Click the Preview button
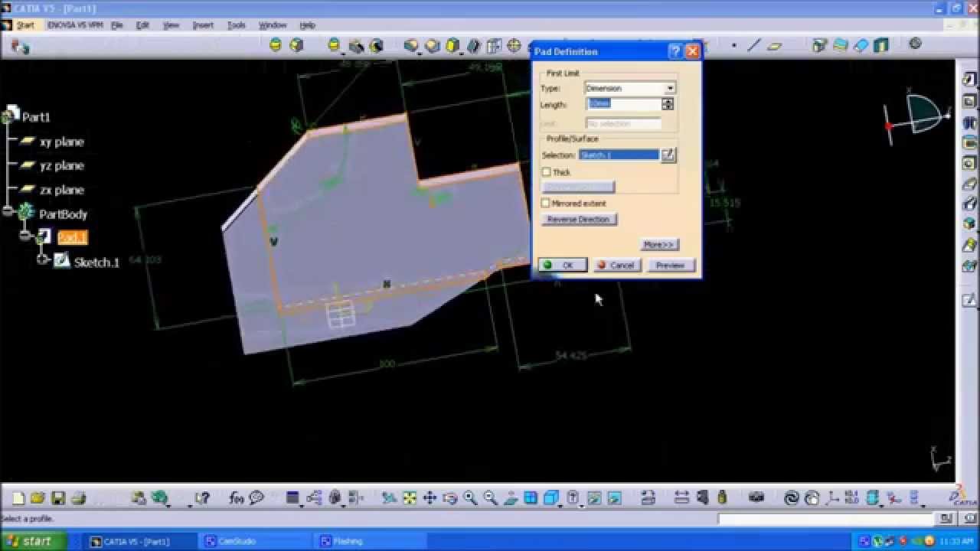The image size is (980, 551). pyautogui.click(x=671, y=265)
